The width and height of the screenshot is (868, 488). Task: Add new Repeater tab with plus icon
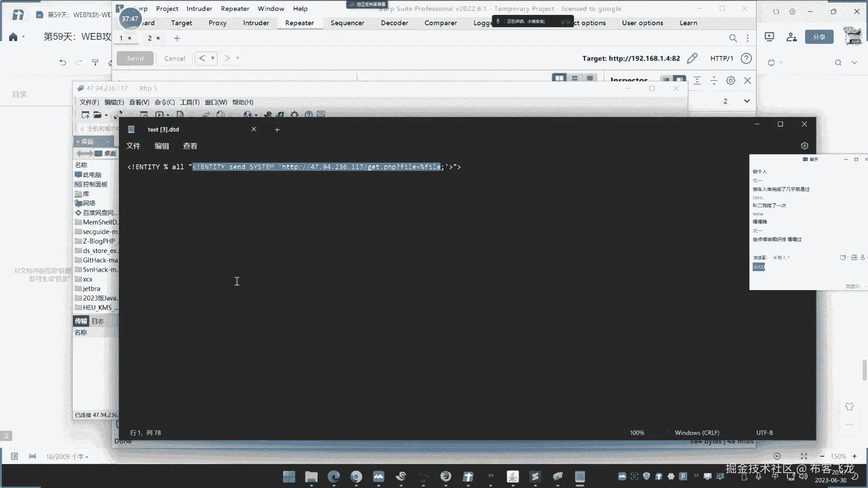tap(177, 38)
